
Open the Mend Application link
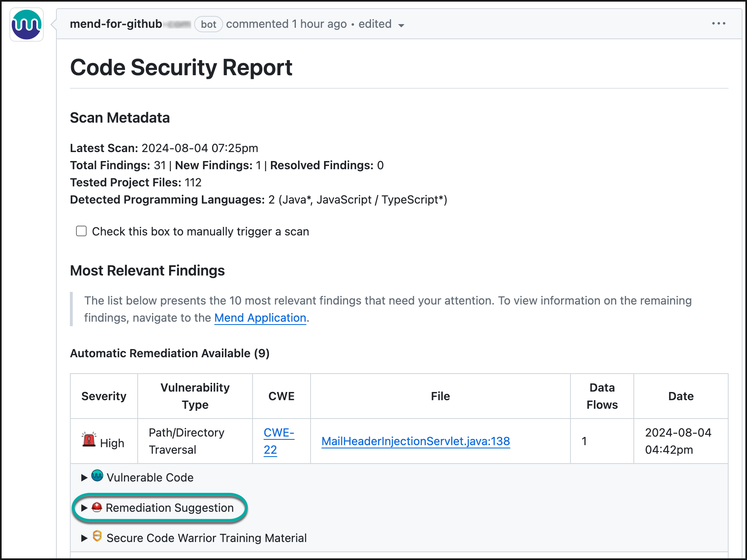tap(260, 318)
